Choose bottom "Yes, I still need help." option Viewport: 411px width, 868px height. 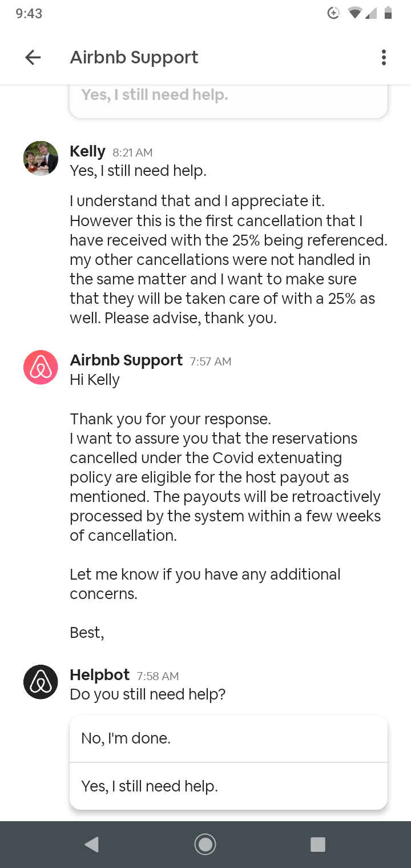[228, 786]
